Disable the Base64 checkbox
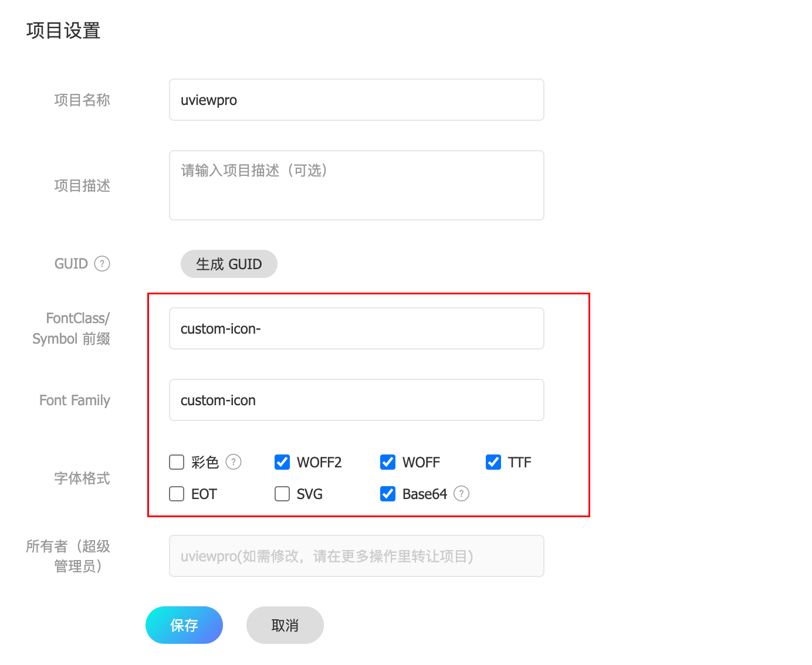Image resolution: width=812 pixels, height=665 pixels. pyautogui.click(x=388, y=494)
